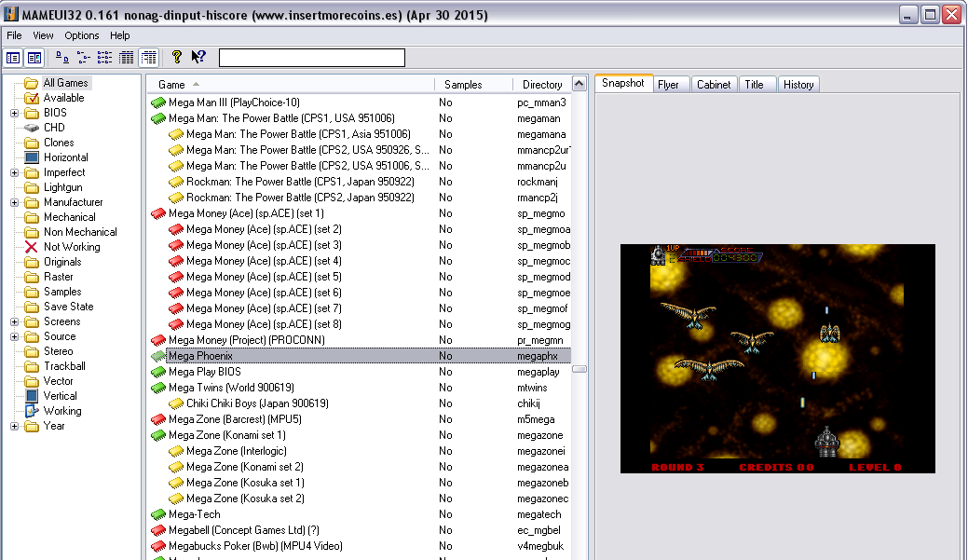
Task: Switch to details view
Action: pos(127,58)
